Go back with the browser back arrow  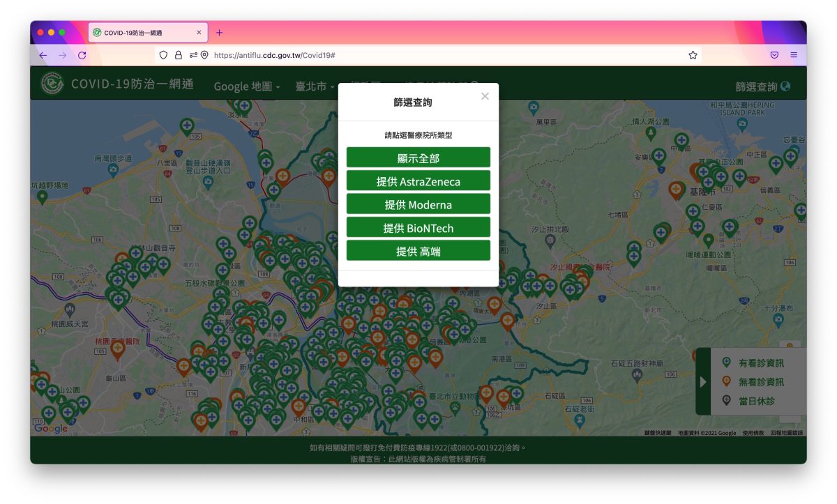pos(43,55)
